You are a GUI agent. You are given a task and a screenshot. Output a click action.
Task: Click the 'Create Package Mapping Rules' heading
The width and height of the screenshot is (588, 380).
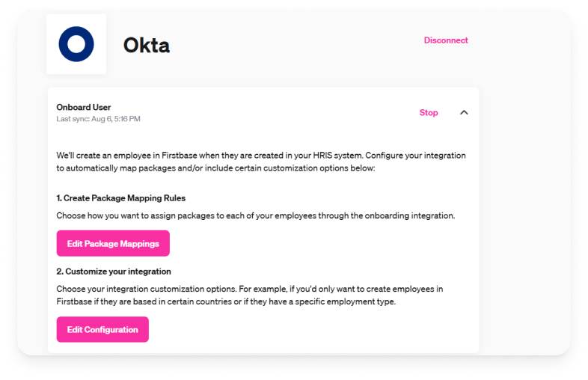(x=121, y=198)
